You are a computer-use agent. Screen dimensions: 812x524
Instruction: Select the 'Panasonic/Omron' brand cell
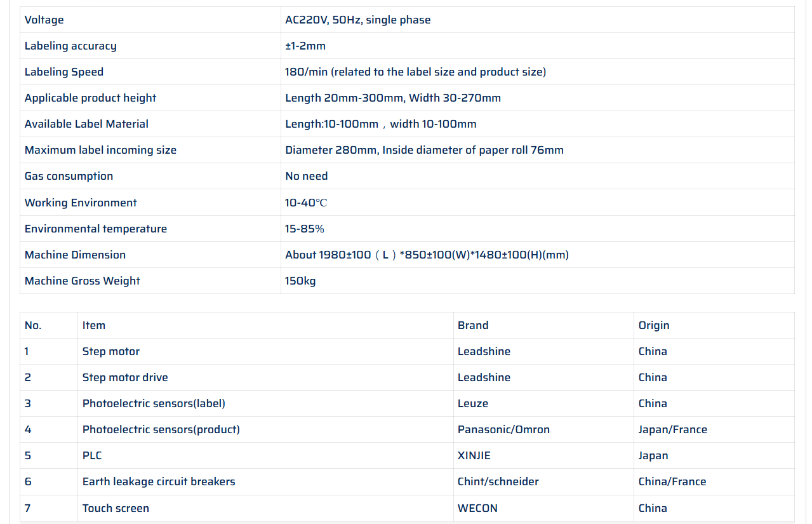(x=503, y=429)
